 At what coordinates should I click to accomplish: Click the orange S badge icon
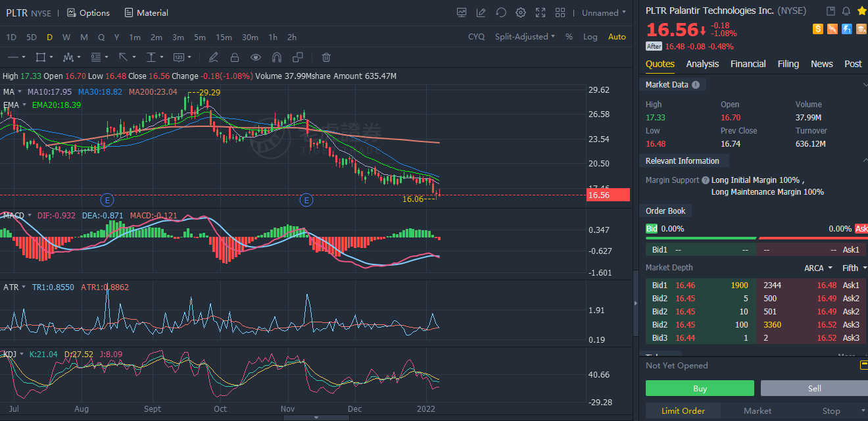pyautogui.click(x=818, y=29)
